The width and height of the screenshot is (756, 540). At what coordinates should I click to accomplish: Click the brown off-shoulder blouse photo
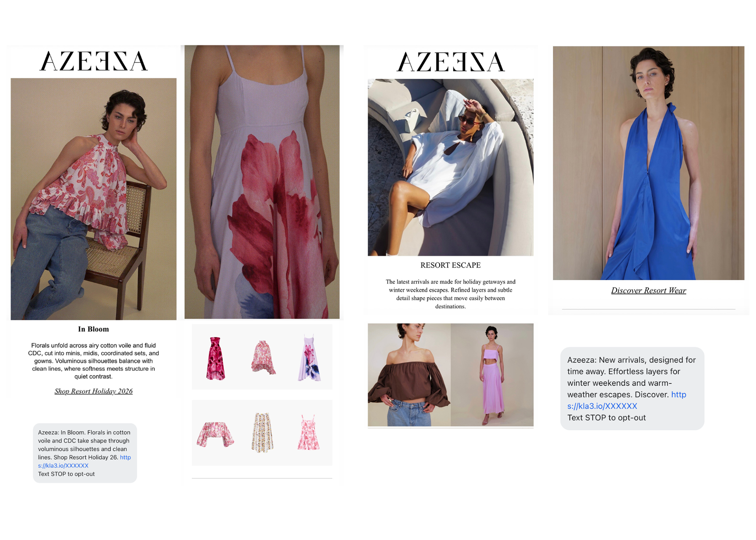pyautogui.click(x=409, y=375)
